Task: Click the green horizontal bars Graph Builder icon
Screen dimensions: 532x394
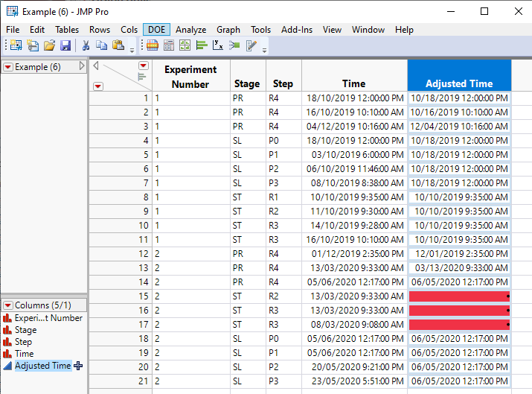Action: click(x=202, y=45)
